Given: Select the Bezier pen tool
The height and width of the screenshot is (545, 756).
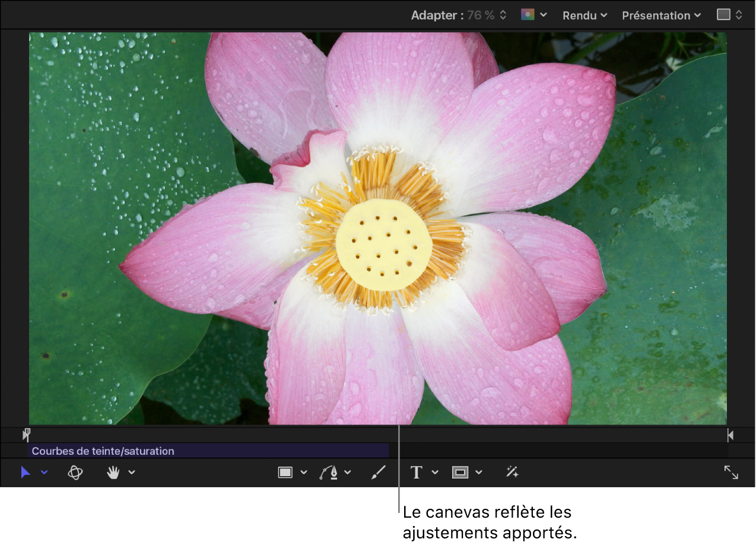Looking at the screenshot, I should 329,473.
